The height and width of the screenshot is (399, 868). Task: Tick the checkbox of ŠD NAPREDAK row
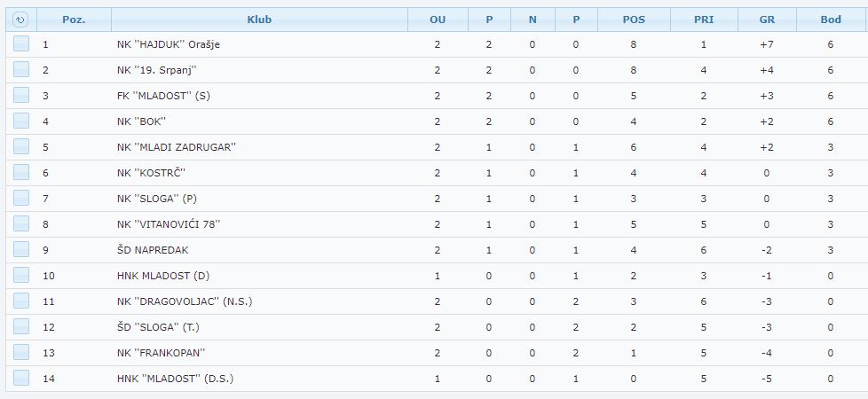tap(21, 249)
